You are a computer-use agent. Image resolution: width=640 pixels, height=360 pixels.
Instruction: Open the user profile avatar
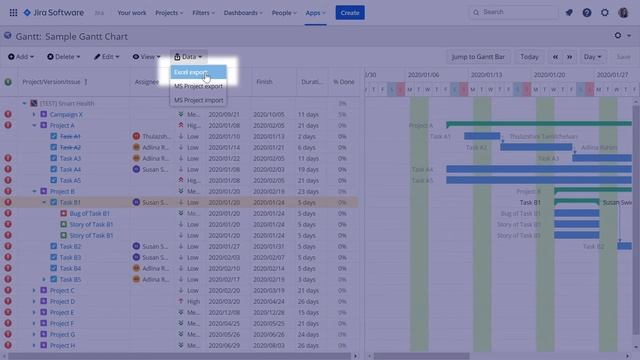point(623,13)
